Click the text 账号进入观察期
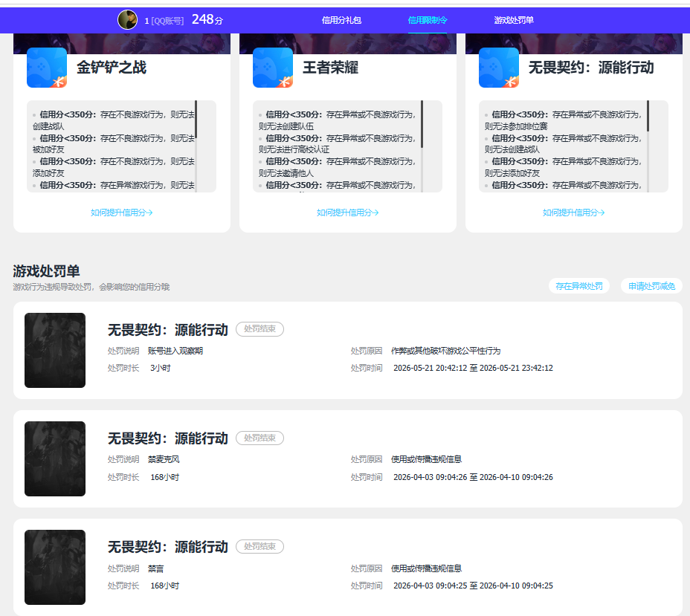Screen dimensions: 690x616 [175, 351]
